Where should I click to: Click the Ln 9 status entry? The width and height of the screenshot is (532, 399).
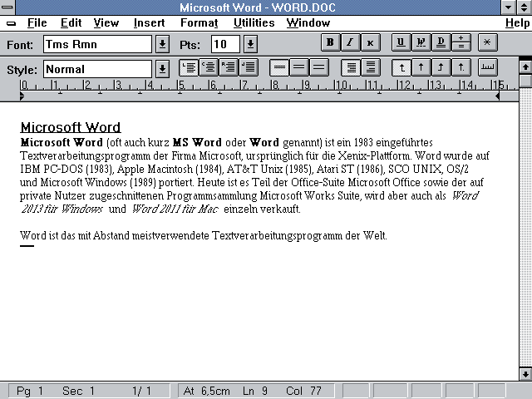[x=255, y=391]
